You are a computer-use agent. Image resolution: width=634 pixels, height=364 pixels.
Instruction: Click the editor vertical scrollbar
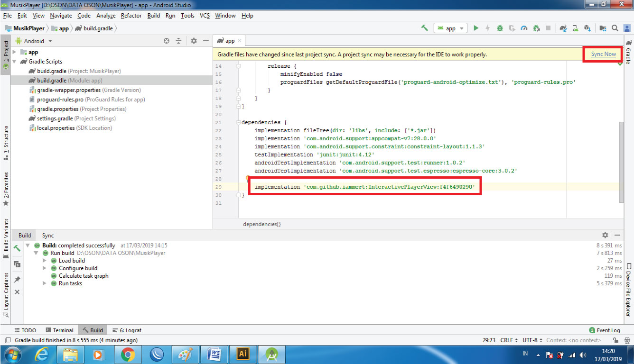click(622, 161)
